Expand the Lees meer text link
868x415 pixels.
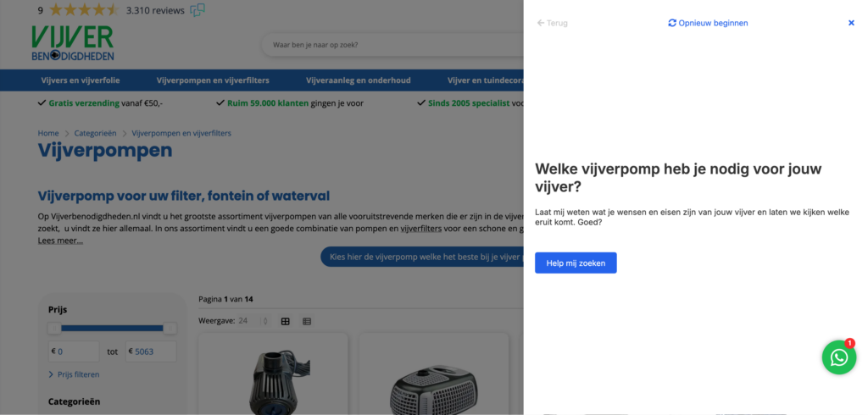click(x=60, y=241)
